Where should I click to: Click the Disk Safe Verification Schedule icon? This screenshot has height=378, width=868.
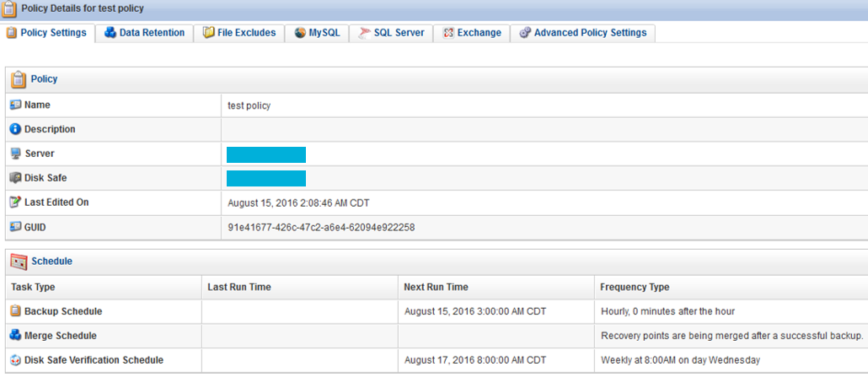[x=15, y=360]
